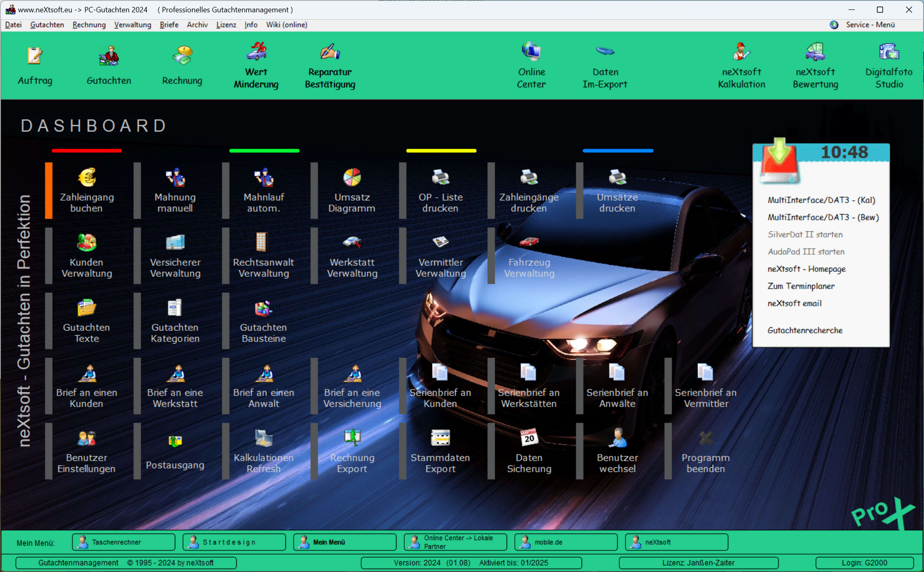
Task: Click the Taschenrechner button in Mein Menü
Action: (x=124, y=542)
